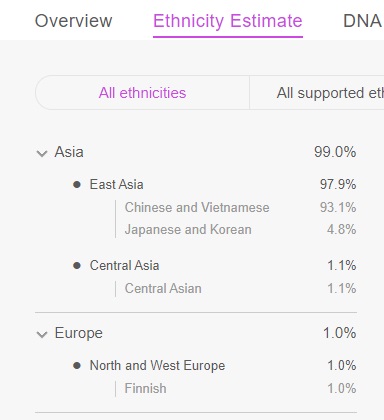Select the Ethnicity Estimate tab

[228, 21]
